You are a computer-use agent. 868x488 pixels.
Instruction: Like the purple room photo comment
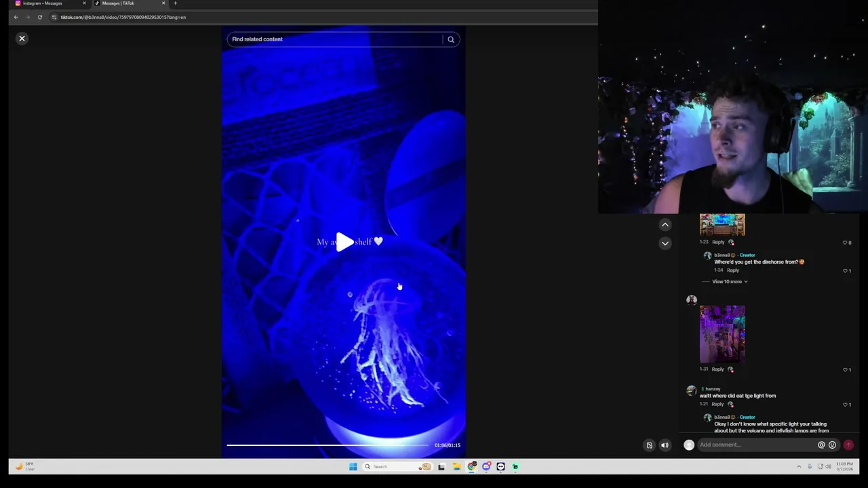pyautogui.click(x=846, y=370)
